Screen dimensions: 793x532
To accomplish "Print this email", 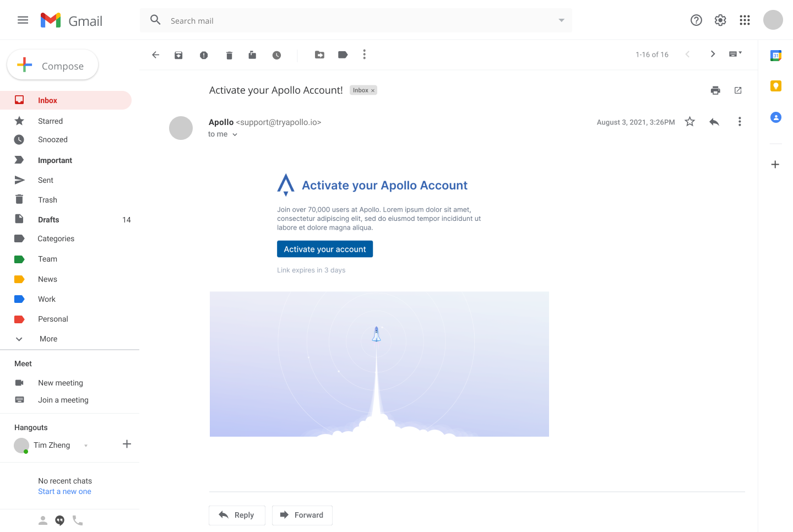I will point(715,90).
